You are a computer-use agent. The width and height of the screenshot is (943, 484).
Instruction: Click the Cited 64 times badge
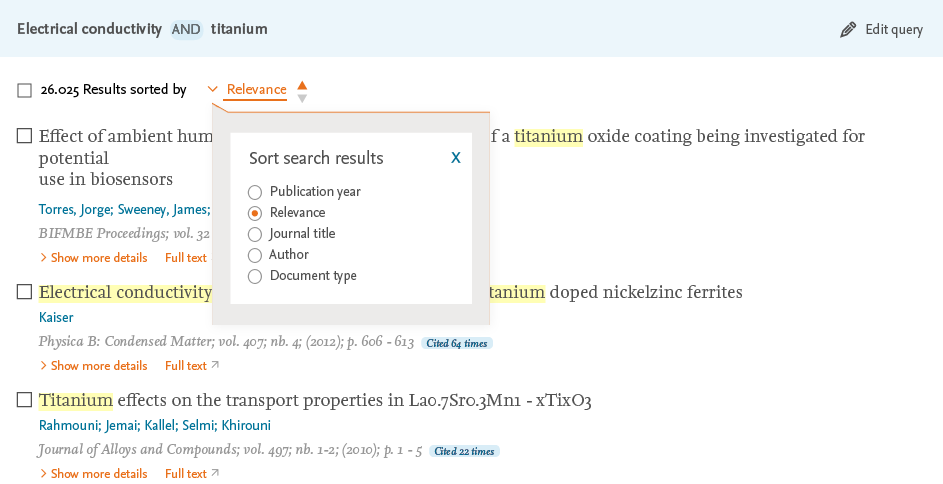457,343
